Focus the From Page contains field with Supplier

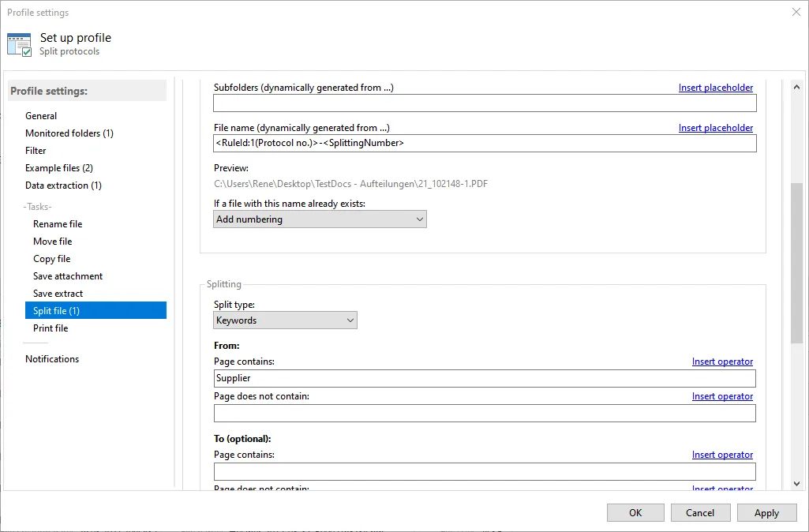click(x=485, y=378)
